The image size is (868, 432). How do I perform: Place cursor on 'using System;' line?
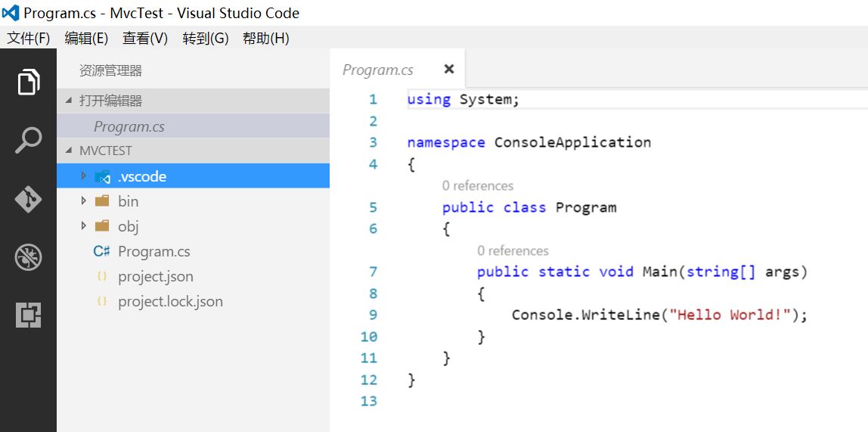tap(463, 99)
